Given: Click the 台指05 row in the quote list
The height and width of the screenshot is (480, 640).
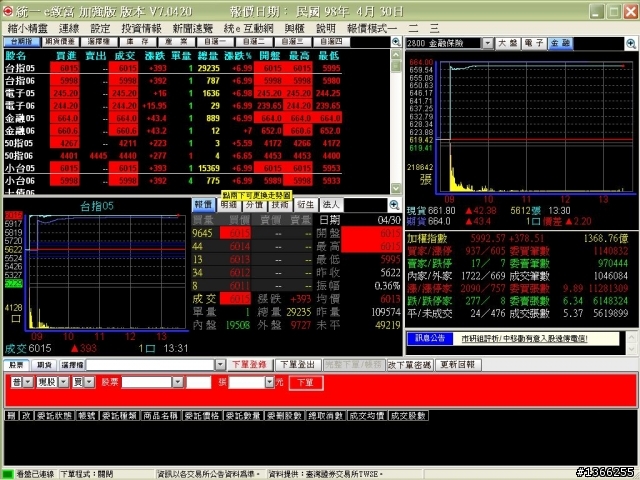Looking at the screenshot, I should (173, 68).
